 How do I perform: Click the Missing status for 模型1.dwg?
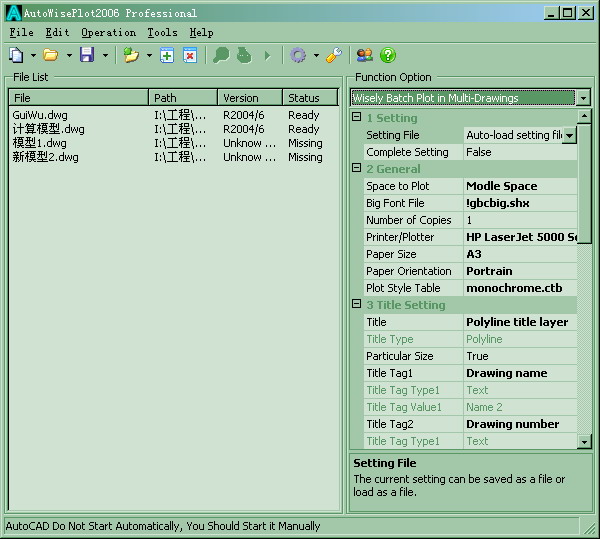pos(305,143)
